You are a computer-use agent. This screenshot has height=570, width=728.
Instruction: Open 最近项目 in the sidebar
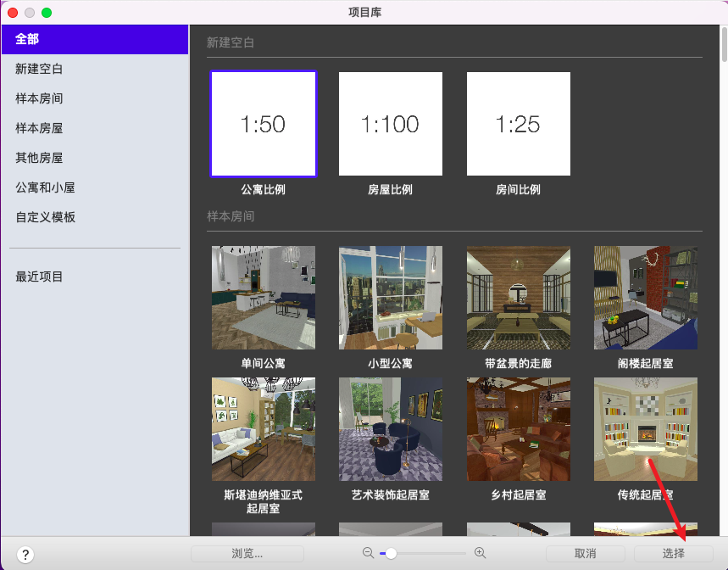tap(95, 277)
